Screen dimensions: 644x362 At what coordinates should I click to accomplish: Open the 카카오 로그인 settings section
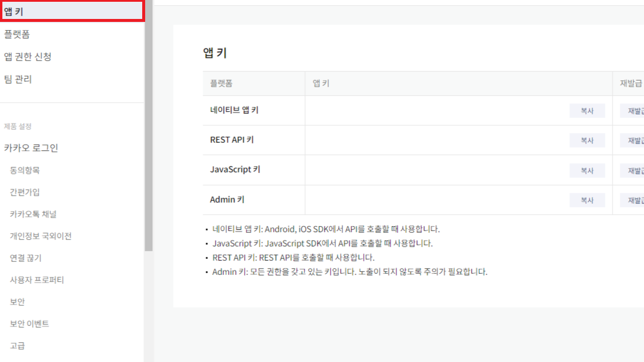(31, 148)
